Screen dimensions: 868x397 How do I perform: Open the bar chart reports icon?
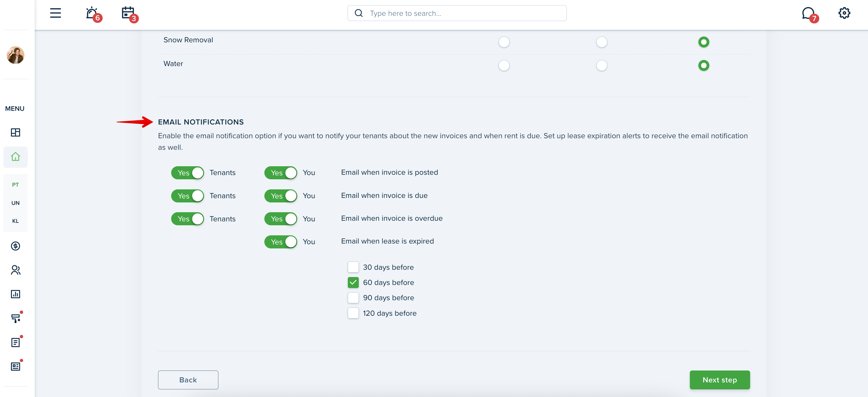(16, 294)
